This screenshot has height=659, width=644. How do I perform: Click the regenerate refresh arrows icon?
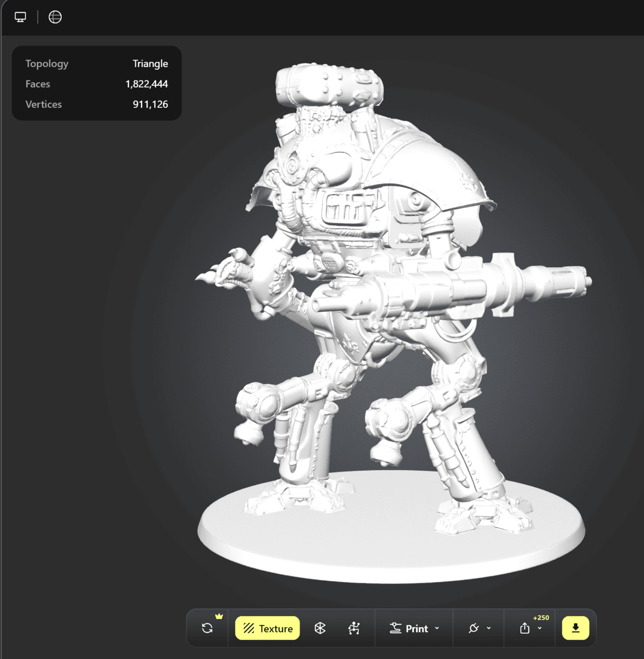(207, 628)
